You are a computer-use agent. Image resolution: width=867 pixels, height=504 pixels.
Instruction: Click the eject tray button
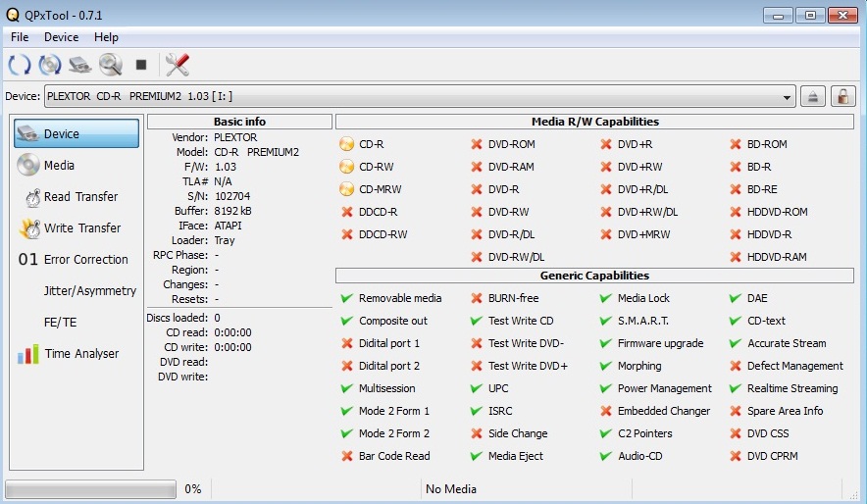(x=813, y=96)
